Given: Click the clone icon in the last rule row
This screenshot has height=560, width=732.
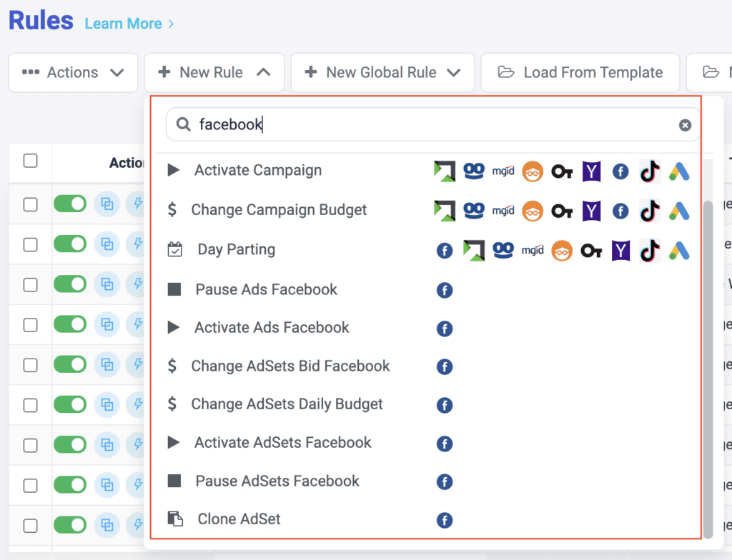Looking at the screenshot, I should click(107, 525).
